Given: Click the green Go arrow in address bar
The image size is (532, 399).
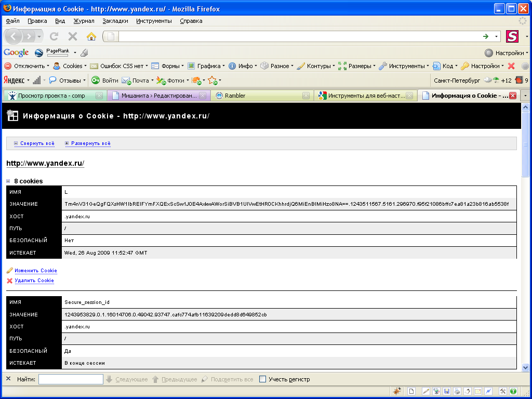Looking at the screenshot, I should (486, 36).
